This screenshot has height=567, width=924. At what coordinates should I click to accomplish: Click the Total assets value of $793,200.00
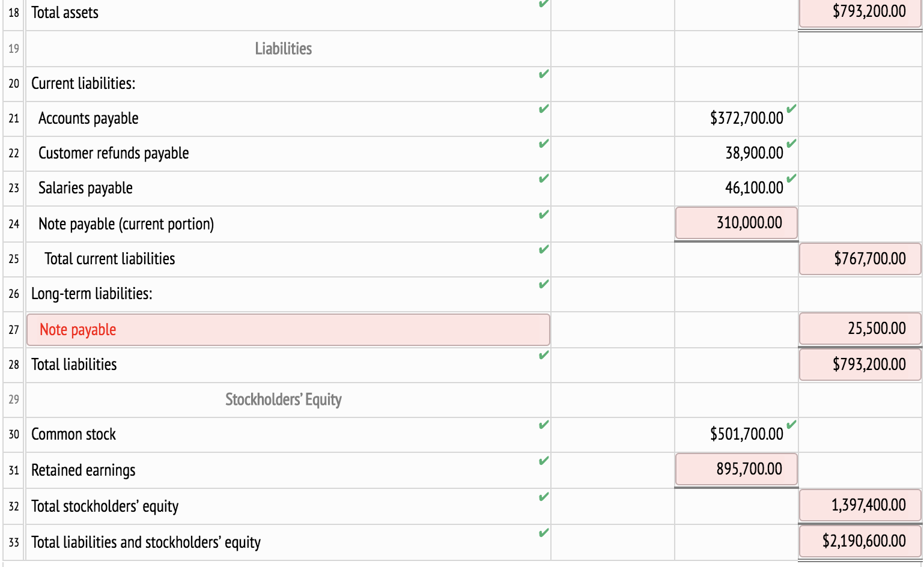[859, 11]
